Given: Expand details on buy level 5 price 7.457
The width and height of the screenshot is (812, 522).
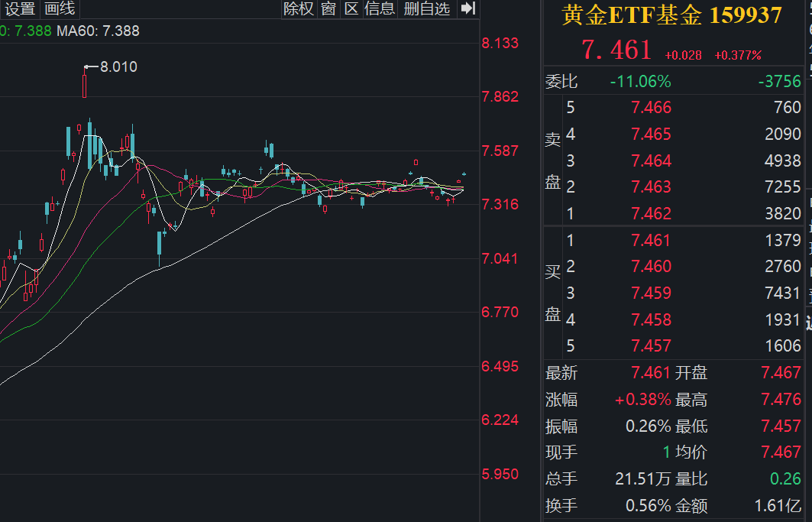Looking at the screenshot, I should [651, 346].
